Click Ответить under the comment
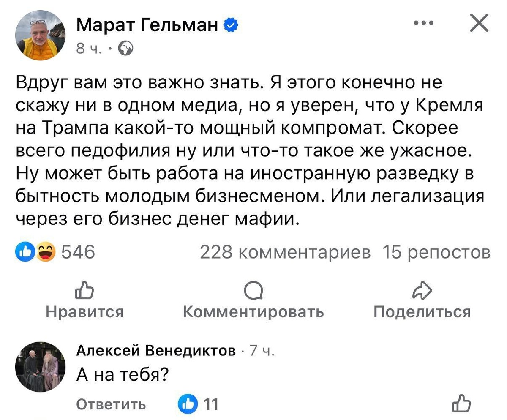 pyautogui.click(x=111, y=404)
